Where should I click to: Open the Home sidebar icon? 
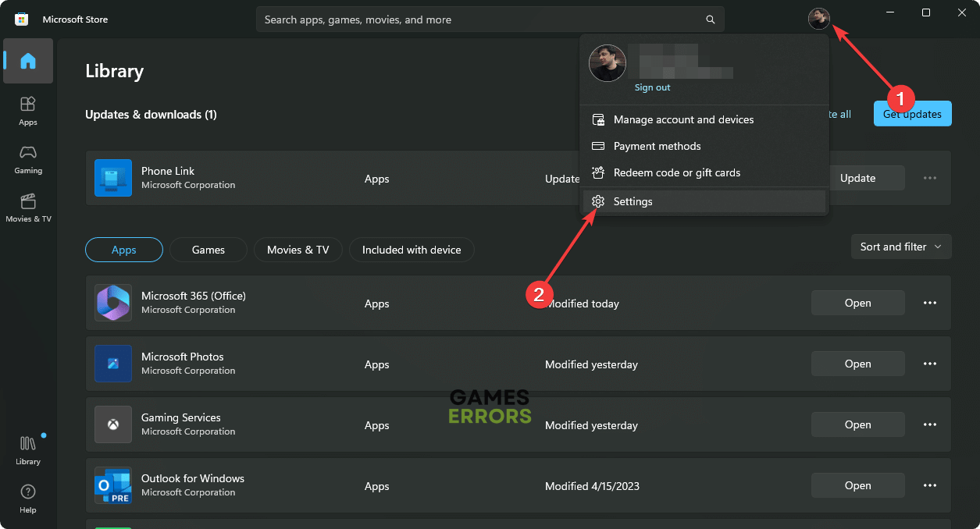pos(28,61)
